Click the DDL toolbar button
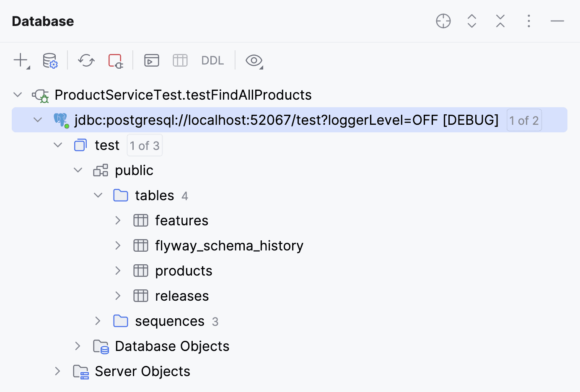This screenshot has height=392, width=580. [x=212, y=60]
